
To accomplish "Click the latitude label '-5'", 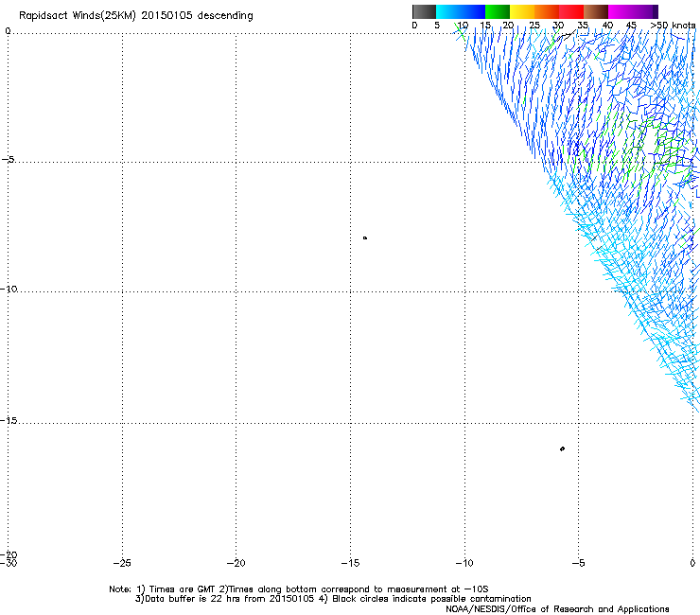I will [8, 159].
